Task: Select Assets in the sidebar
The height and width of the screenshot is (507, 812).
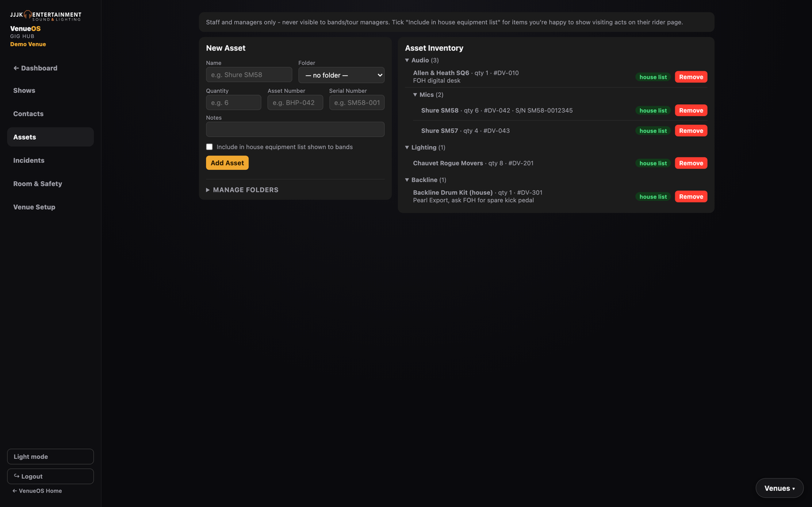Action: pyautogui.click(x=51, y=137)
